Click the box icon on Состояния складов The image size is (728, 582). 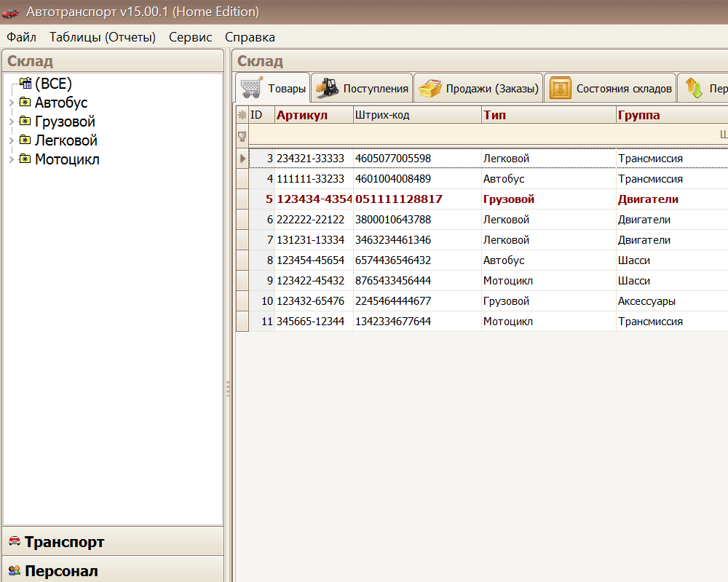(x=561, y=88)
